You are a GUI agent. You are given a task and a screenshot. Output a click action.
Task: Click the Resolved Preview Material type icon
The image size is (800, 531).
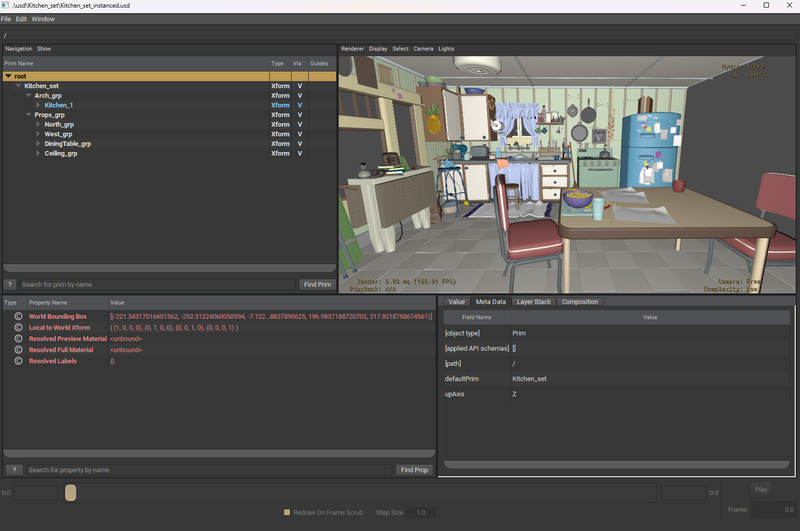[19, 339]
